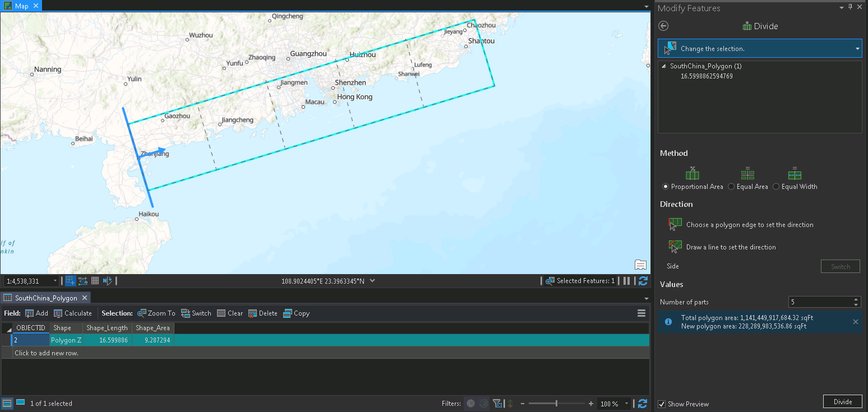Zoom in table with plus button
868x412 pixels.
click(x=591, y=404)
